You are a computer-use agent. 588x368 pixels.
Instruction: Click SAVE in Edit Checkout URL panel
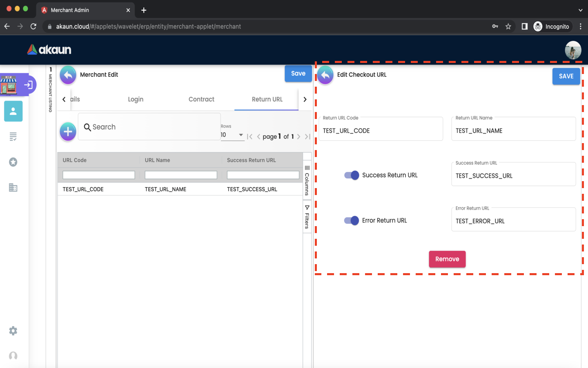566,76
